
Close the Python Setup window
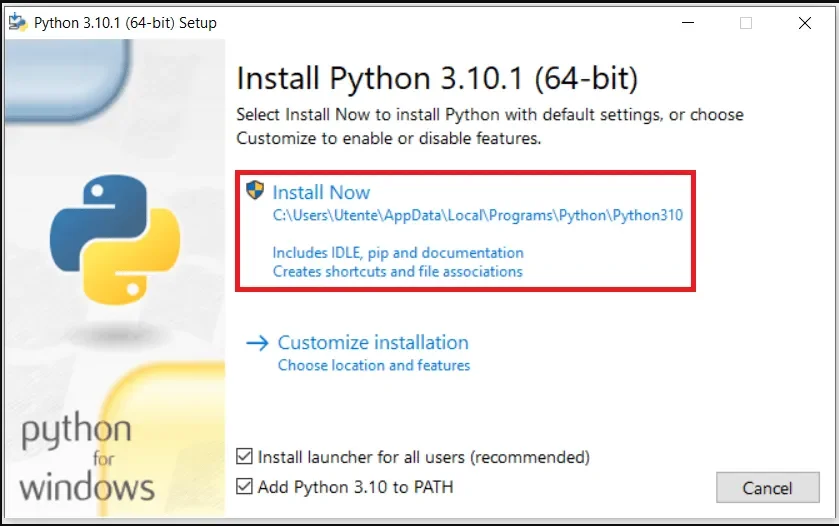tap(805, 22)
